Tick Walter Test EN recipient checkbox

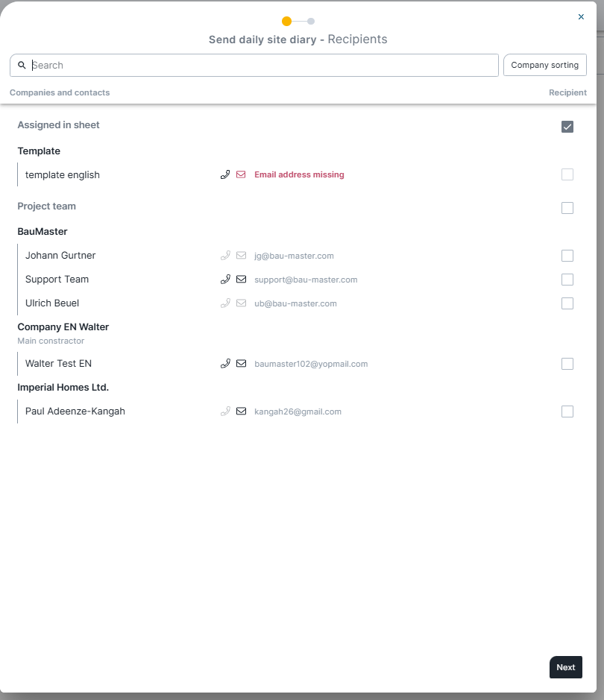tap(567, 364)
